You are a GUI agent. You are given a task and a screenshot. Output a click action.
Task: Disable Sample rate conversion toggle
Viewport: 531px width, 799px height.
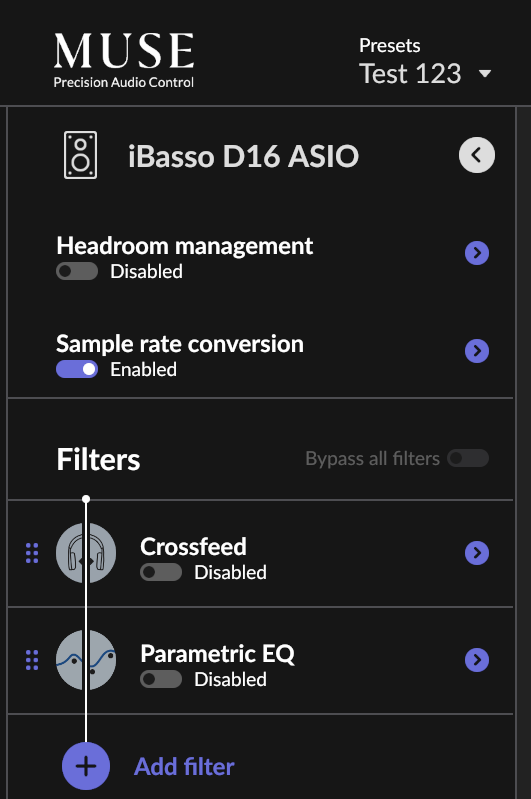click(x=77, y=369)
